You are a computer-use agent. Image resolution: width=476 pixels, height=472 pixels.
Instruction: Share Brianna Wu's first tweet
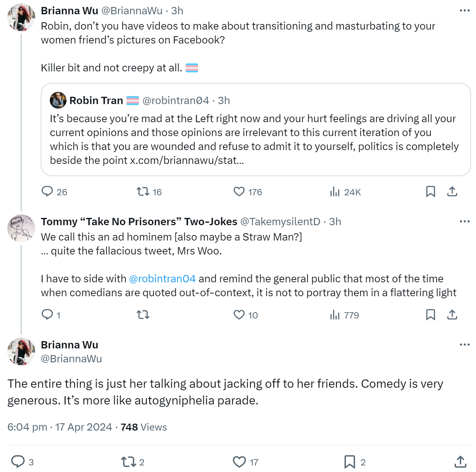coord(452,191)
